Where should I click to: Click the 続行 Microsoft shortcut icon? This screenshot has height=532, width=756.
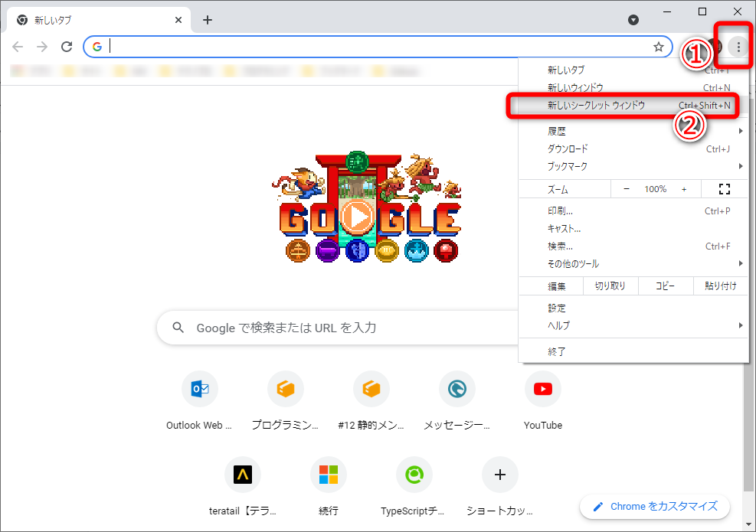point(329,474)
